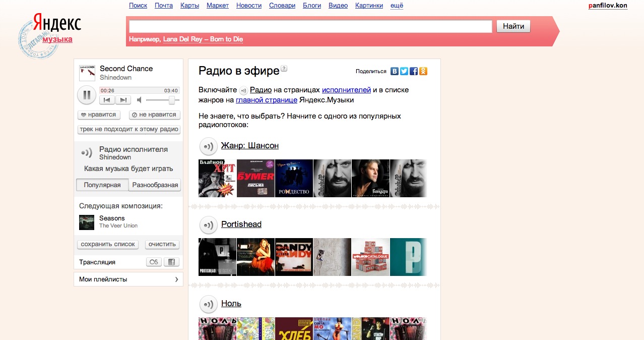The height and width of the screenshot is (340, 644).
Task: Skip to the previous track
Action: (x=107, y=100)
